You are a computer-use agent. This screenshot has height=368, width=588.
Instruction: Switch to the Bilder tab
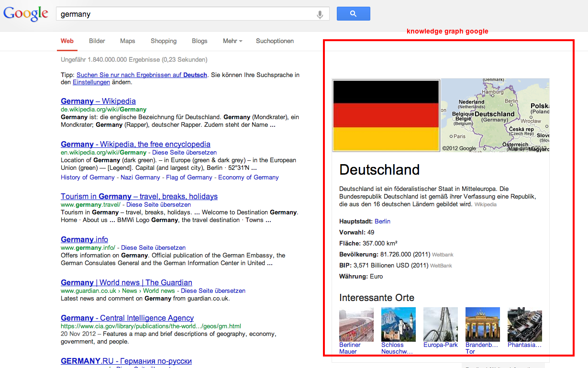(97, 41)
